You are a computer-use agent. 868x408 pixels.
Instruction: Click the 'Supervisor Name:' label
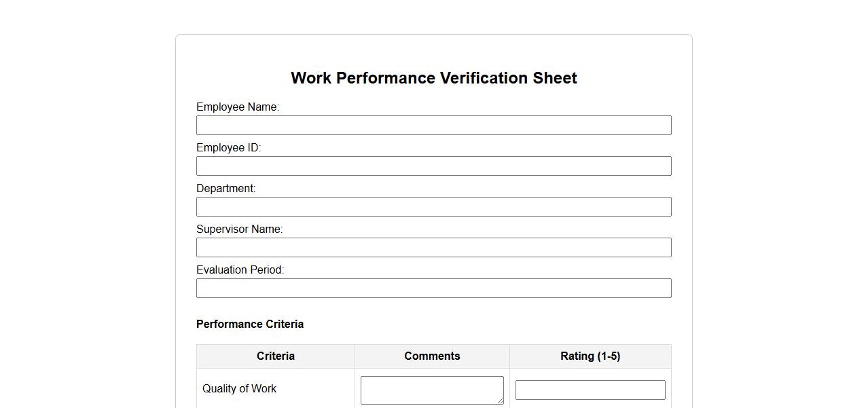[239, 229]
